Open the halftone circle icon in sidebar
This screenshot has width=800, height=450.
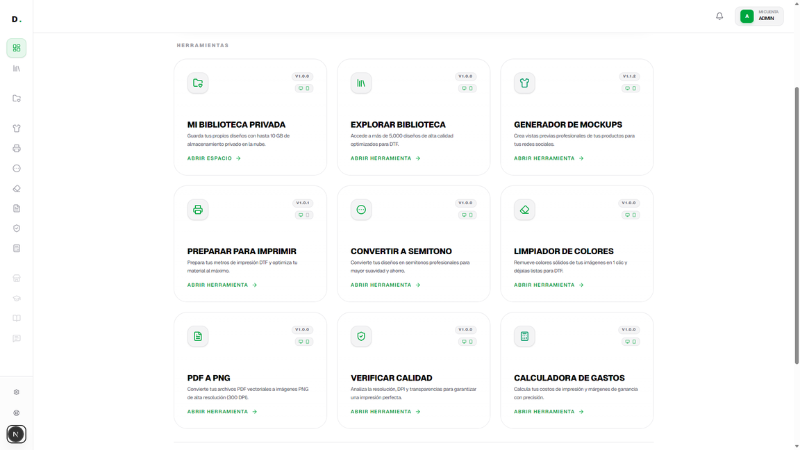(16, 168)
